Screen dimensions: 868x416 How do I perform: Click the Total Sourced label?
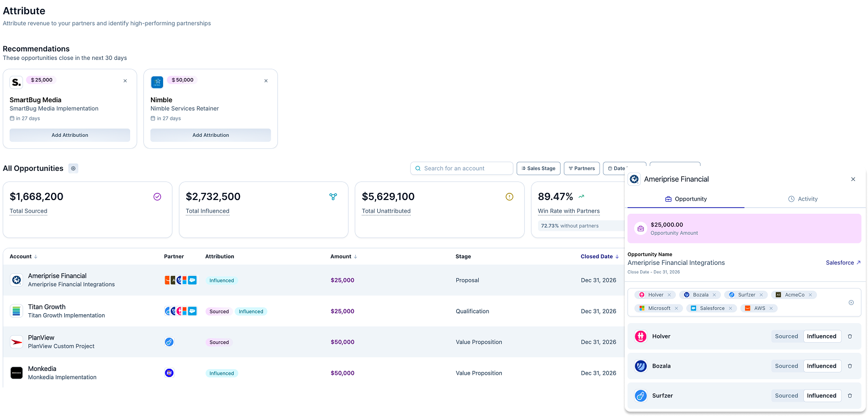(x=29, y=211)
